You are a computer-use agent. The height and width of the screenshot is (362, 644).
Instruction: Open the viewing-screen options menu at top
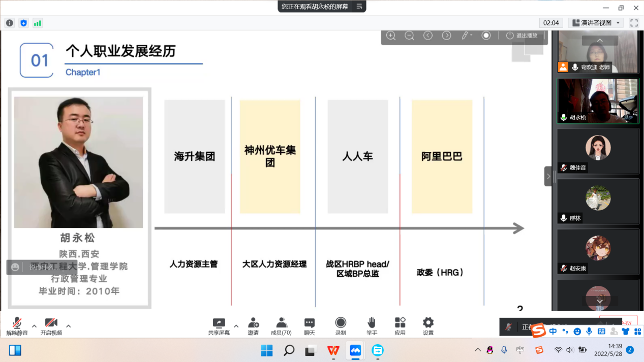point(359,7)
